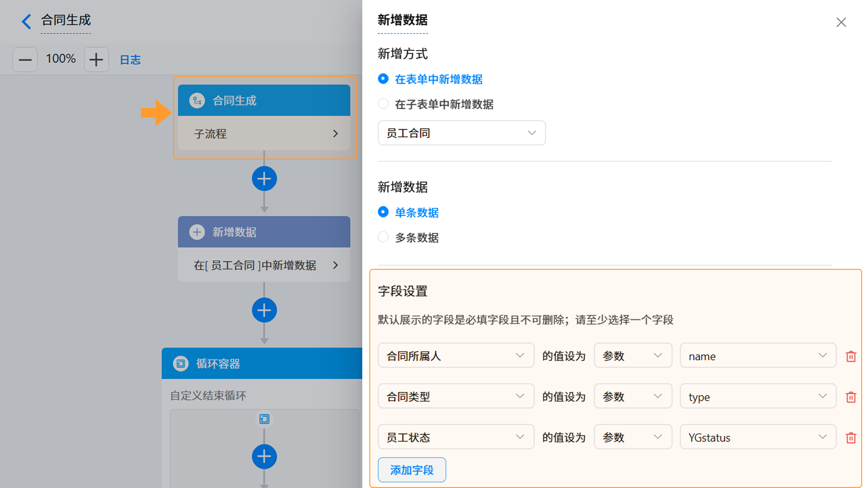Viewport: 868px width, 488px height.
Task: Zoom in with the plus button
Action: click(96, 59)
